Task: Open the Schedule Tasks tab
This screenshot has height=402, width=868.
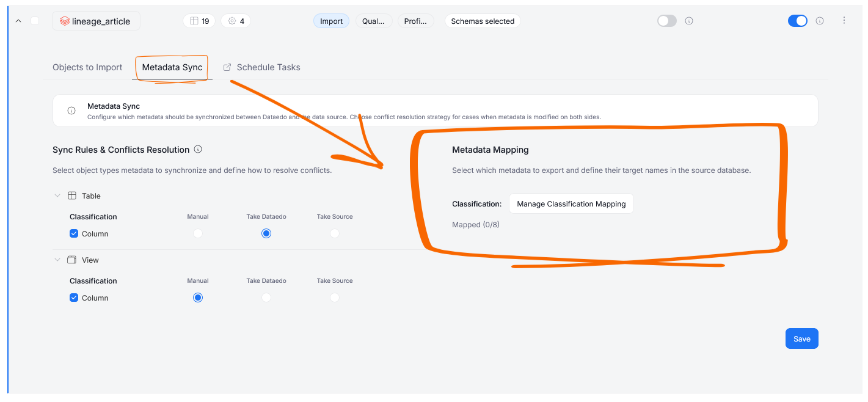Action: [x=262, y=67]
